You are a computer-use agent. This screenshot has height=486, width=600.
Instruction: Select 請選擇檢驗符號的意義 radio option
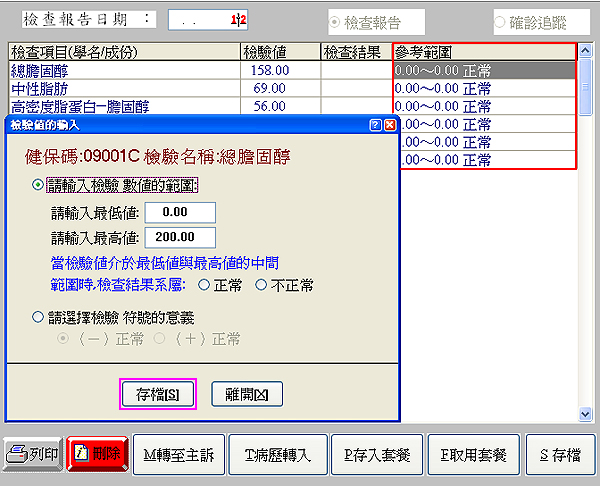[39, 317]
